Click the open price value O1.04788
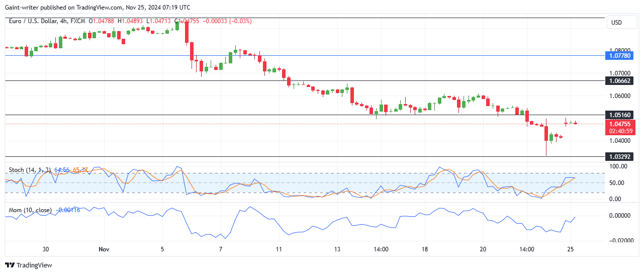Viewport: 644px width, 274px height. (x=102, y=21)
